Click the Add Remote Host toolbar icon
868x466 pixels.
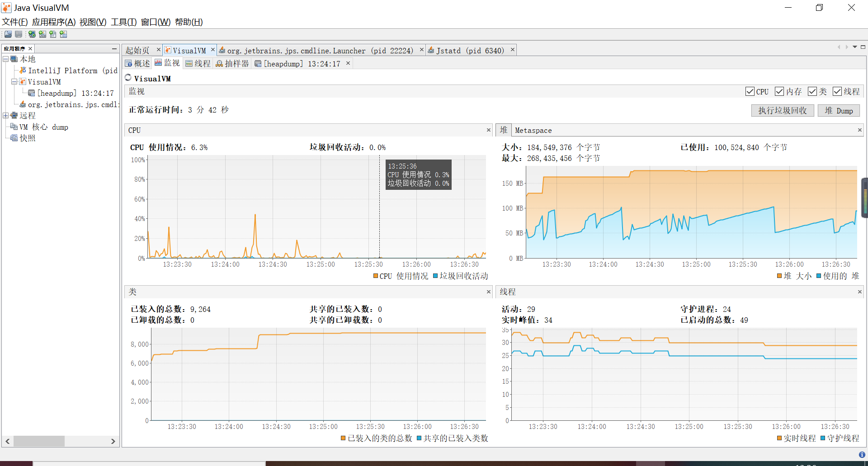(32, 34)
